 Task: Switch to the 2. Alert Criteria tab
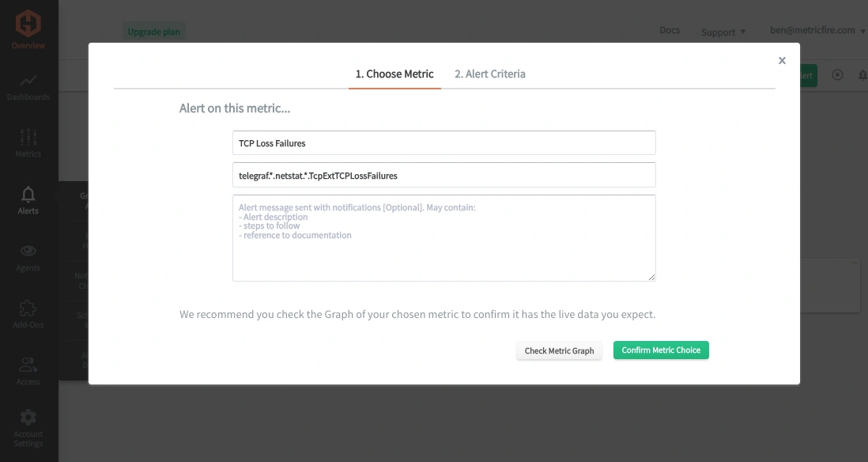[490, 74]
